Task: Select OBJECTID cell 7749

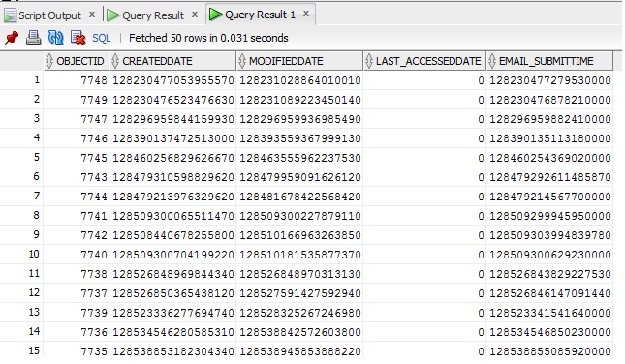Action: point(77,100)
